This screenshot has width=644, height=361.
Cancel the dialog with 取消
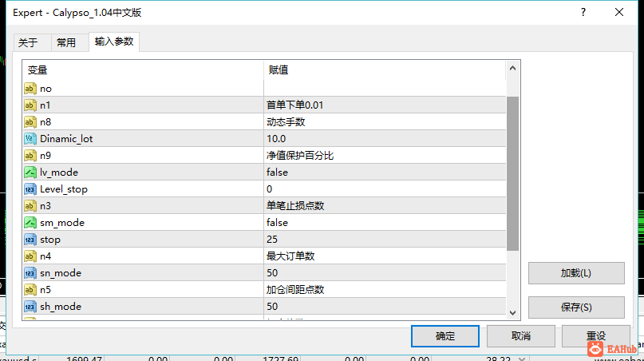point(521,336)
